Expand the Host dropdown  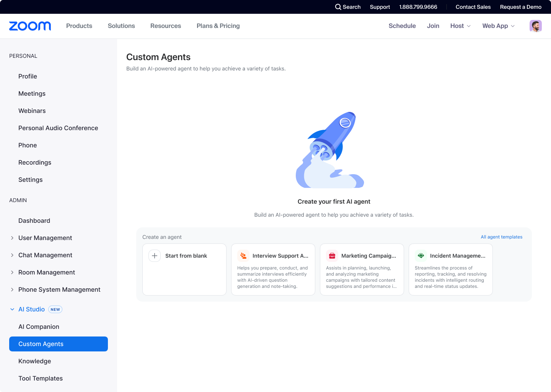(x=460, y=26)
